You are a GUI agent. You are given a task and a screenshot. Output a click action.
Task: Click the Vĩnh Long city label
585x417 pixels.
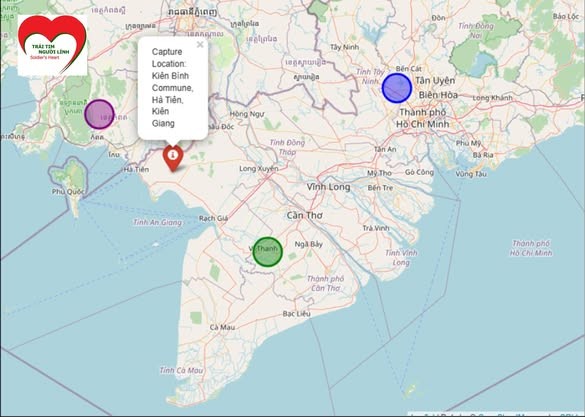pos(328,187)
